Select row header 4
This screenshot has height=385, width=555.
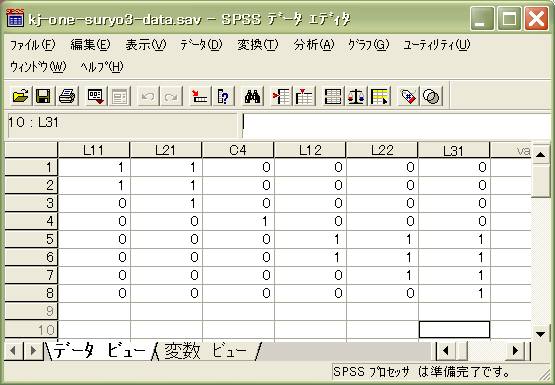(31, 221)
